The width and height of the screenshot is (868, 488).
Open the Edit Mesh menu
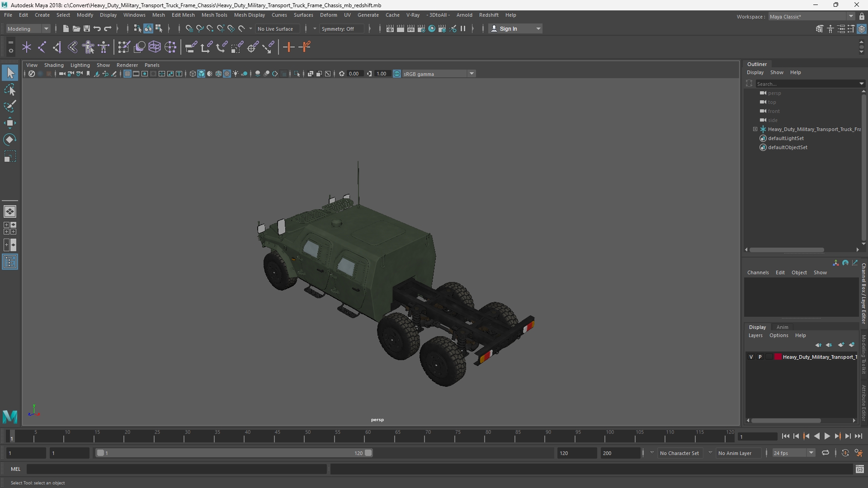(x=183, y=15)
